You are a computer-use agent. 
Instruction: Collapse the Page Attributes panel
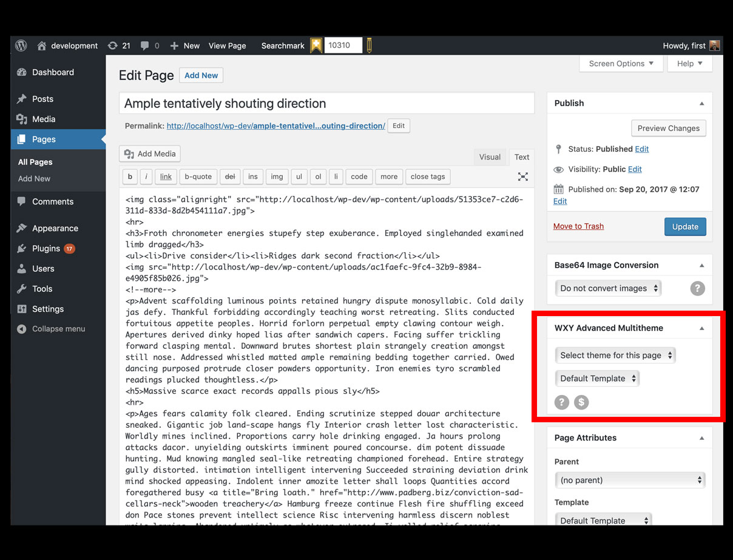tap(702, 437)
